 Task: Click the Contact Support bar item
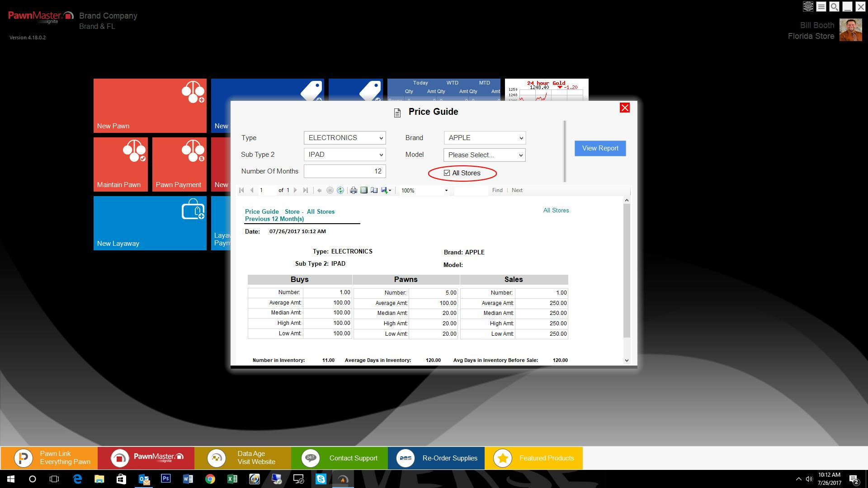pyautogui.click(x=340, y=458)
